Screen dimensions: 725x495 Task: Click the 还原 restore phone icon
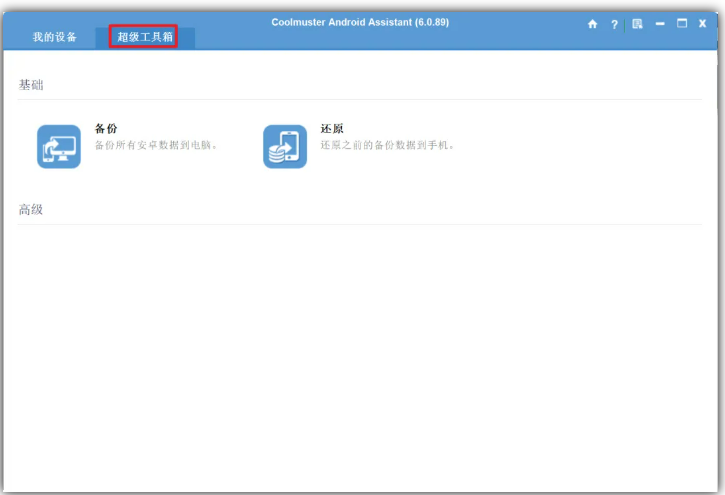(285, 146)
